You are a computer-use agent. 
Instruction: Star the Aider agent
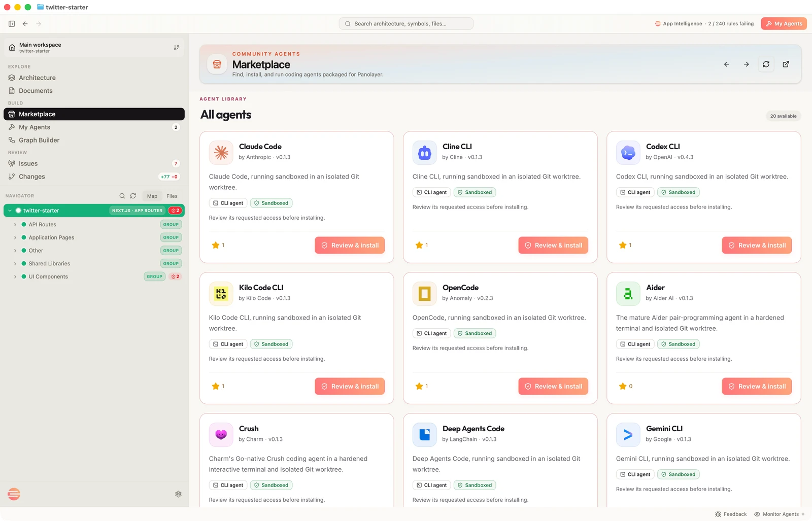623,387
